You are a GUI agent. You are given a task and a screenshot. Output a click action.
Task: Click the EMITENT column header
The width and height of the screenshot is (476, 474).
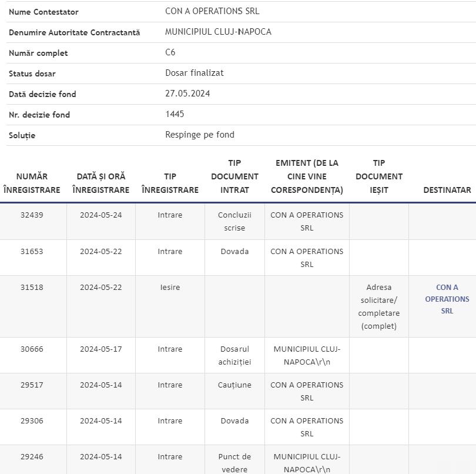click(307, 176)
